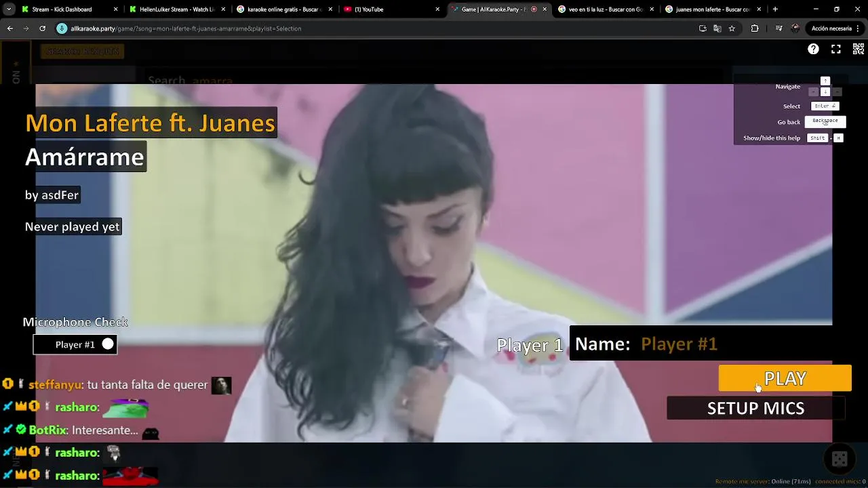Click the Microphone Check label

(75, 322)
